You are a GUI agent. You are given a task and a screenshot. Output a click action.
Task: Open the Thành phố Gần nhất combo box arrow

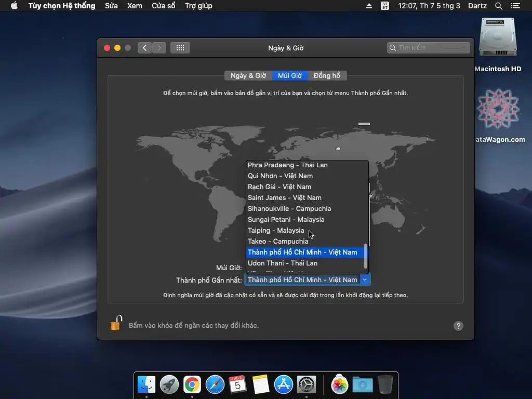[365, 280]
